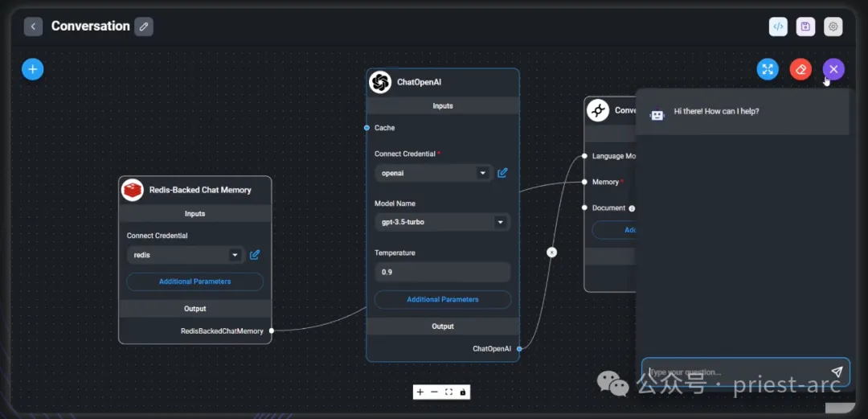Click the Temperature field showing 0.9

(x=442, y=272)
